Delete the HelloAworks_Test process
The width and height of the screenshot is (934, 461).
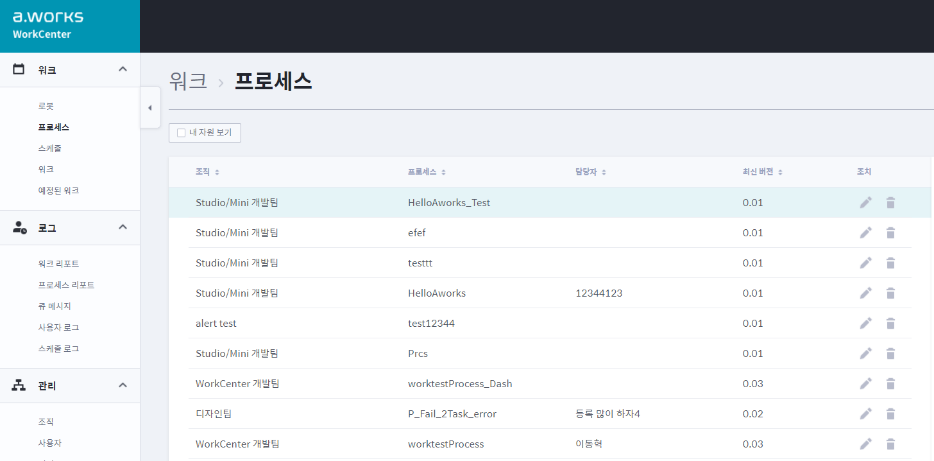(x=891, y=203)
